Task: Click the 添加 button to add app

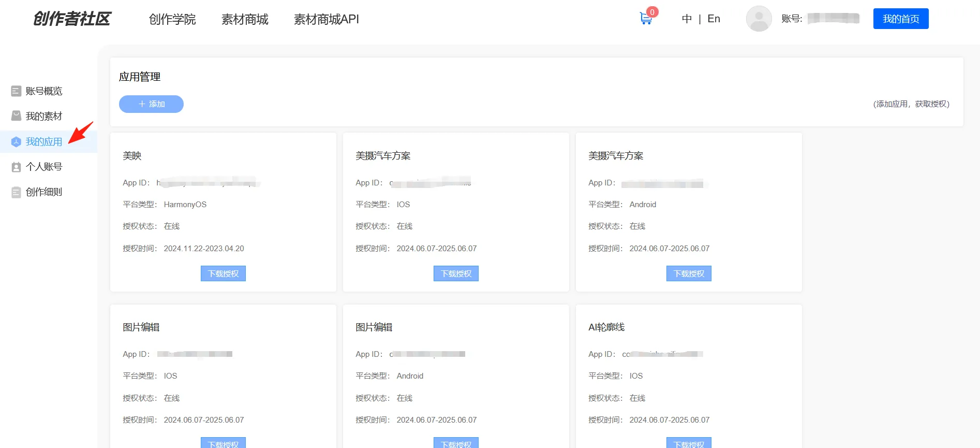Action: 151,104
